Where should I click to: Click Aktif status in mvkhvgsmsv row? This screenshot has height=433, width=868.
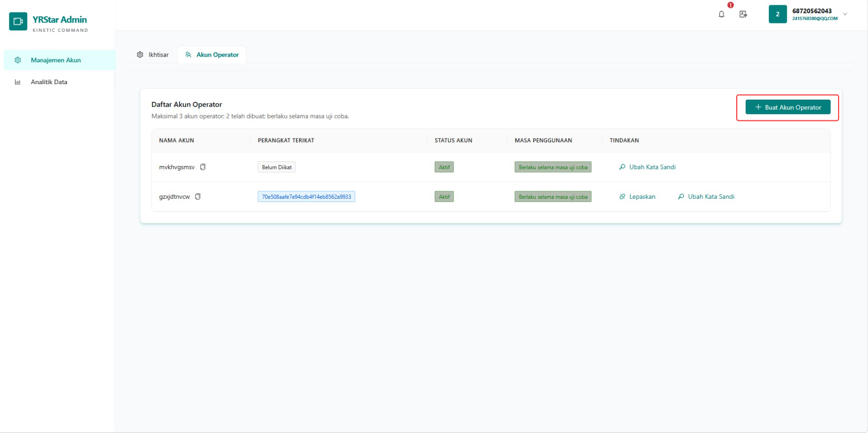point(444,167)
